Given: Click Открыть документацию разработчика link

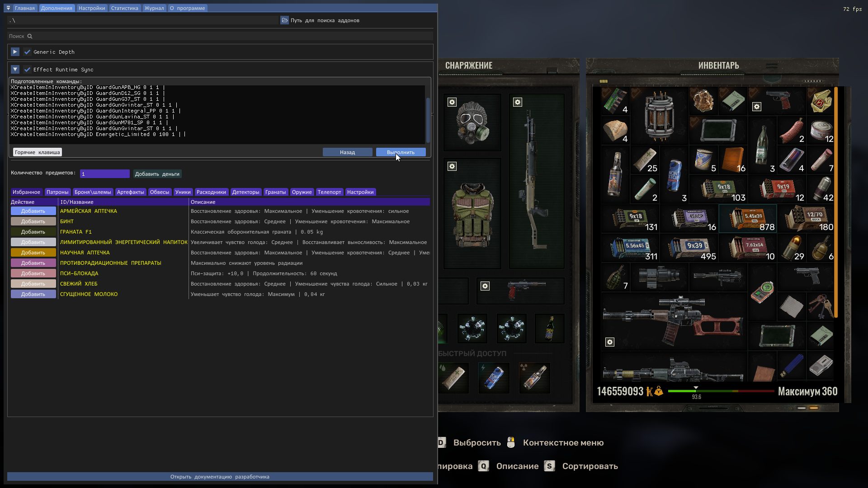Looking at the screenshot, I should 220,477.
